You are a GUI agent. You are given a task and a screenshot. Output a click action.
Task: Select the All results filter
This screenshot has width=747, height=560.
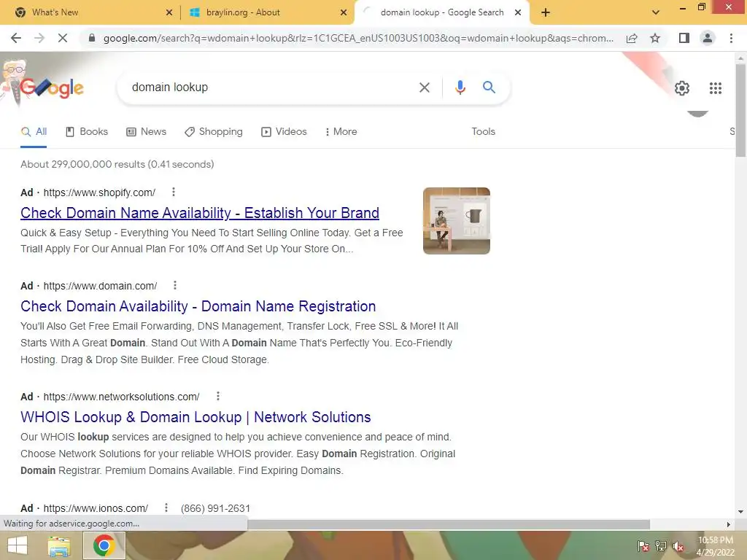tap(34, 132)
